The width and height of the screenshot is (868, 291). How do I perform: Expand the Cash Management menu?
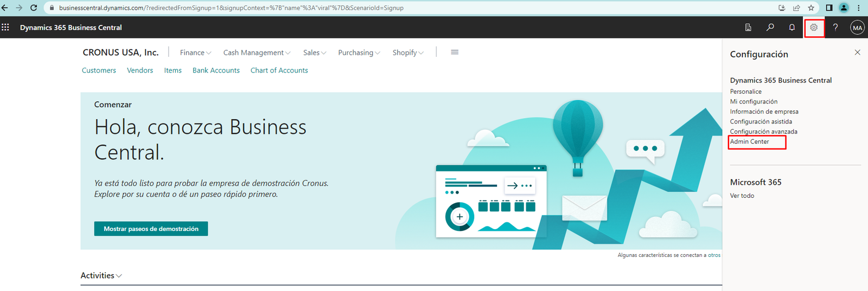(257, 53)
